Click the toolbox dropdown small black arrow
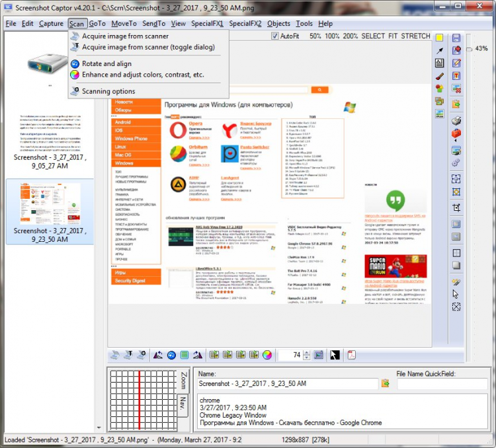 (456, 141)
